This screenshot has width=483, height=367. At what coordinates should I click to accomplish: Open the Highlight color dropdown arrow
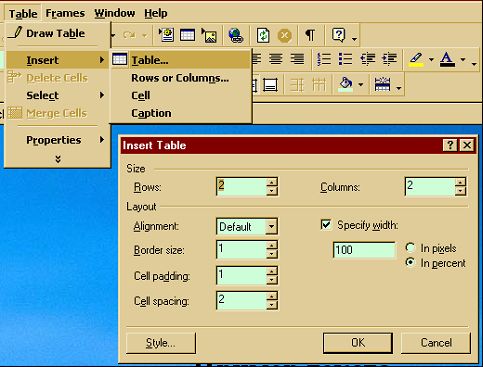pos(431,60)
